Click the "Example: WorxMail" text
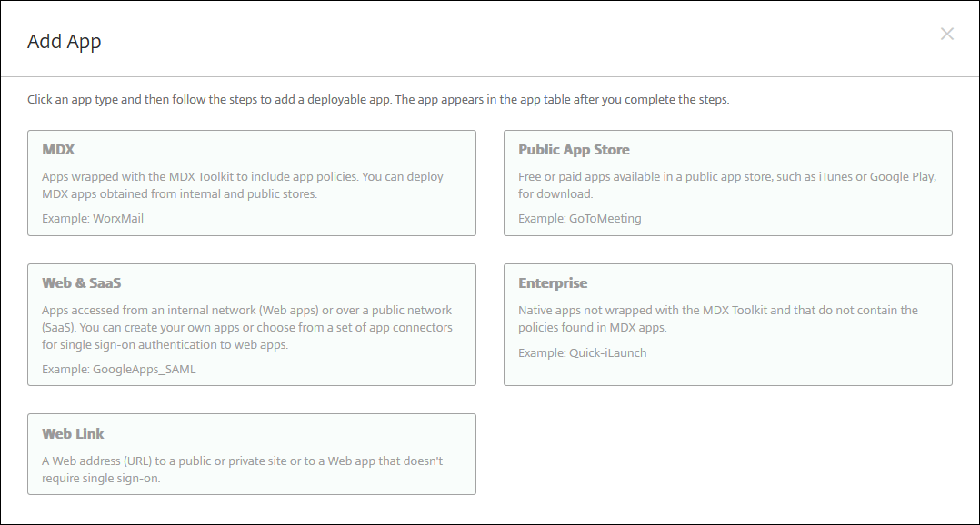 (x=93, y=218)
